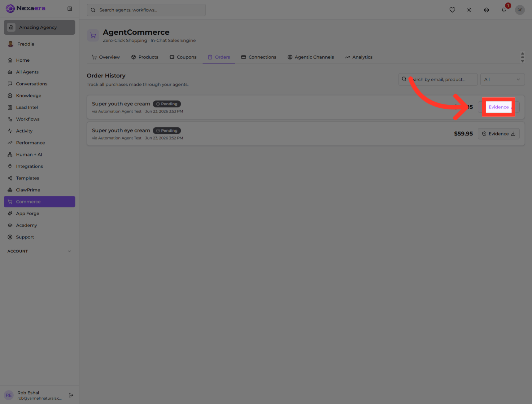
Task: Switch to Products tab
Action: pos(145,57)
